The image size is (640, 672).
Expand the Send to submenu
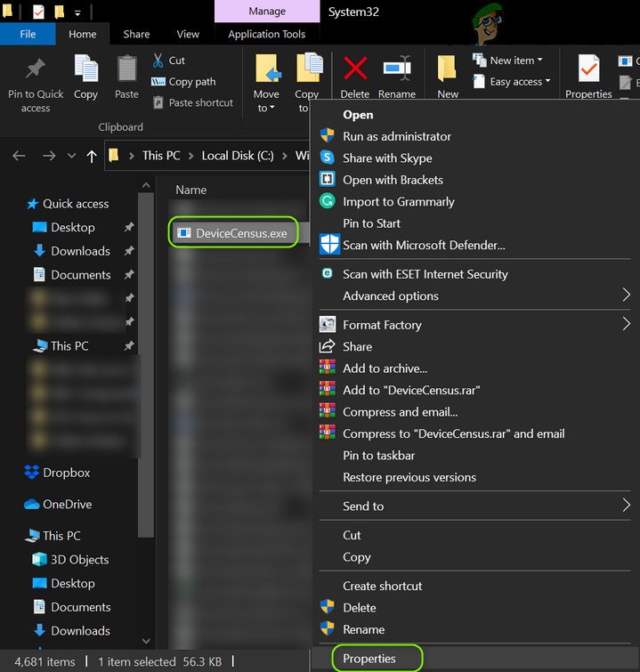coord(363,506)
